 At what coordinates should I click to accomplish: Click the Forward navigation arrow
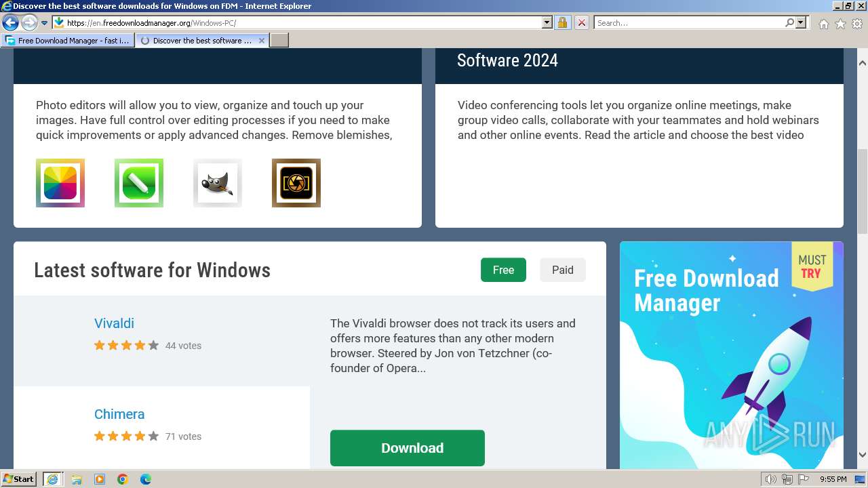coord(28,22)
